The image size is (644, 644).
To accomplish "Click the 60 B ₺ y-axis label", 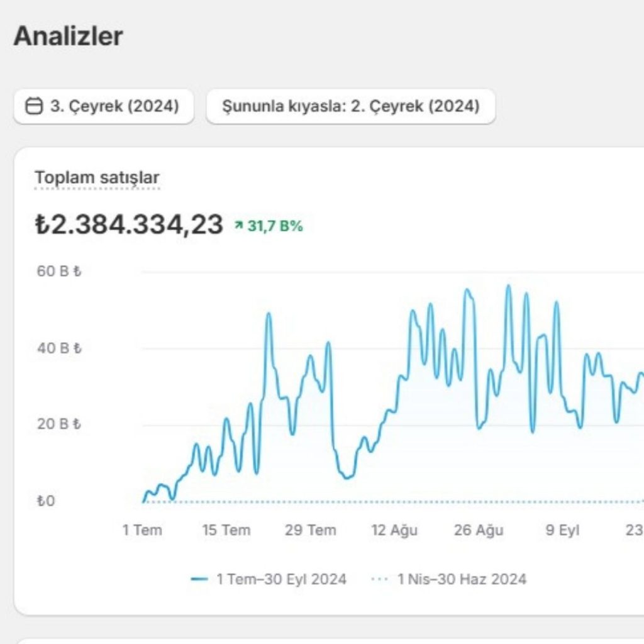I will pyautogui.click(x=59, y=272).
